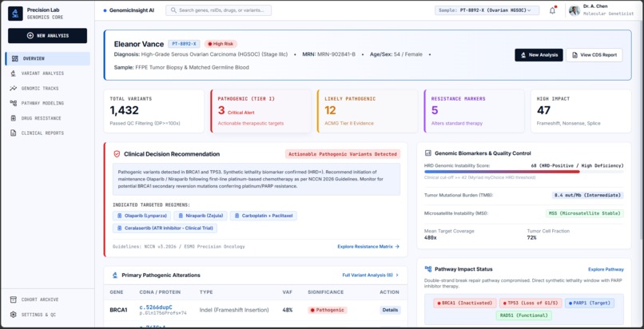Click the BRCA1 (Inactivated) pathway chip
Viewport: 644px width, 329px height.
click(x=464, y=303)
